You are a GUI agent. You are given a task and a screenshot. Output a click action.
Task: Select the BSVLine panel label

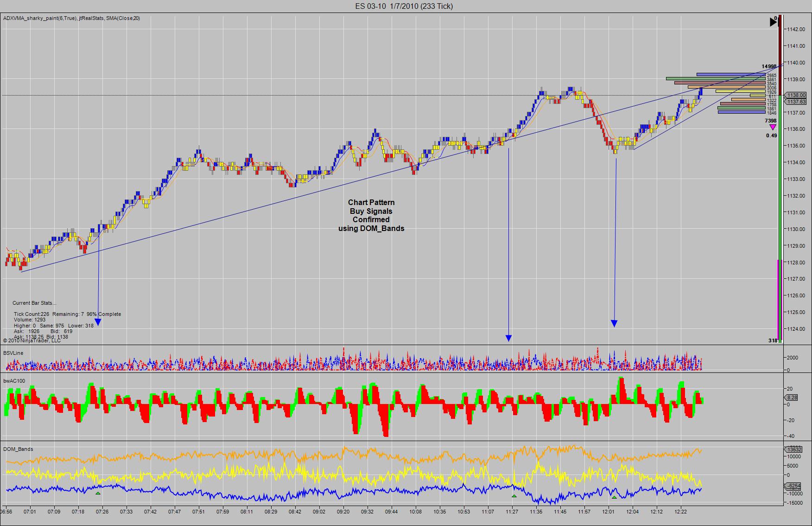pos(13,353)
